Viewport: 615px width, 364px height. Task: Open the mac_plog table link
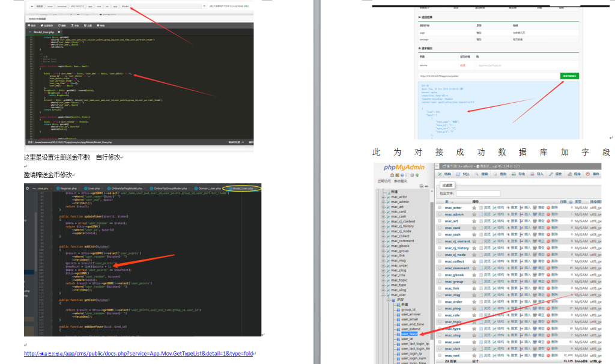click(x=453, y=308)
